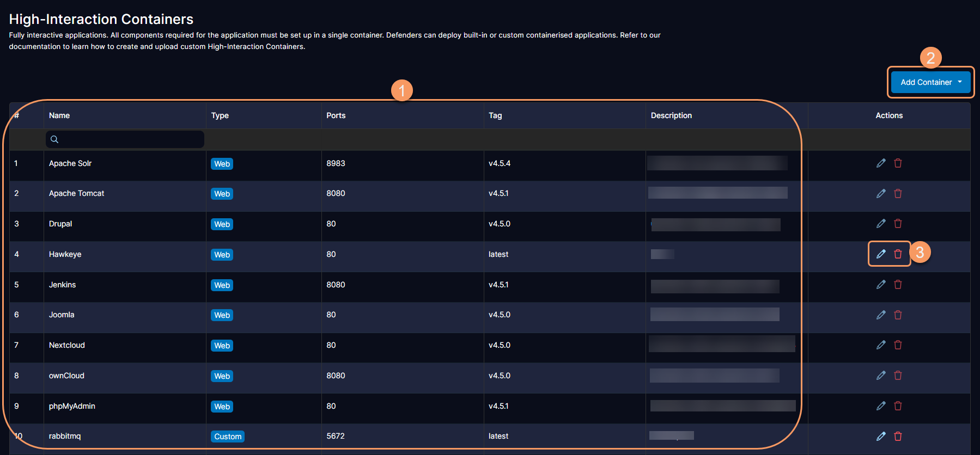Image resolution: width=980 pixels, height=455 pixels.
Task: Click the pencil icon for Drupal
Action: (880, 224)
